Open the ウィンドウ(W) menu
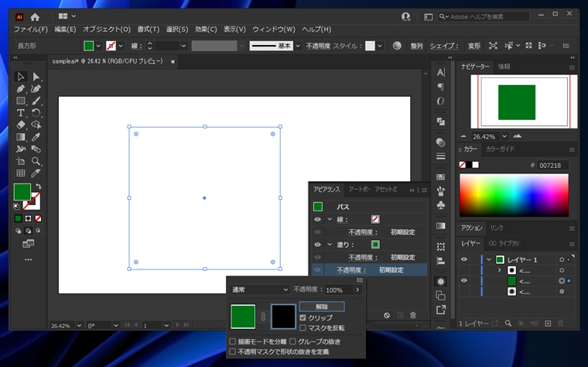Viewport: 588px width, 367px height. point(274,29)
